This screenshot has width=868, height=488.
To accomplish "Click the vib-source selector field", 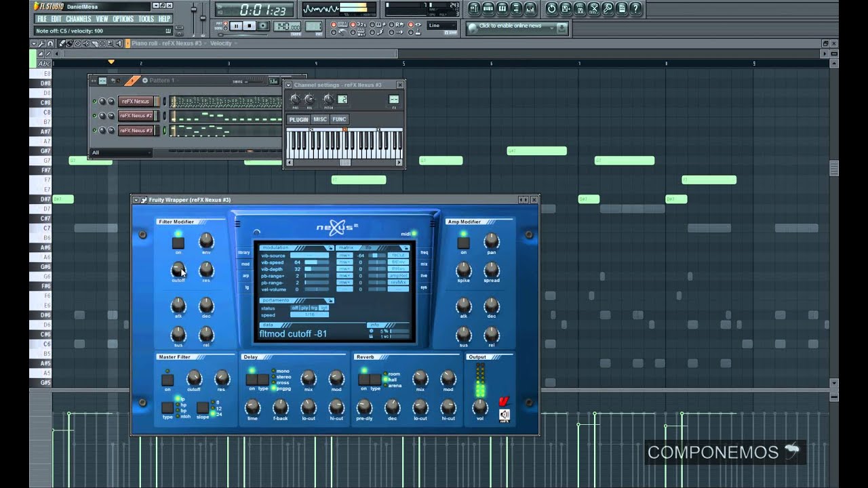I will 309,256.
